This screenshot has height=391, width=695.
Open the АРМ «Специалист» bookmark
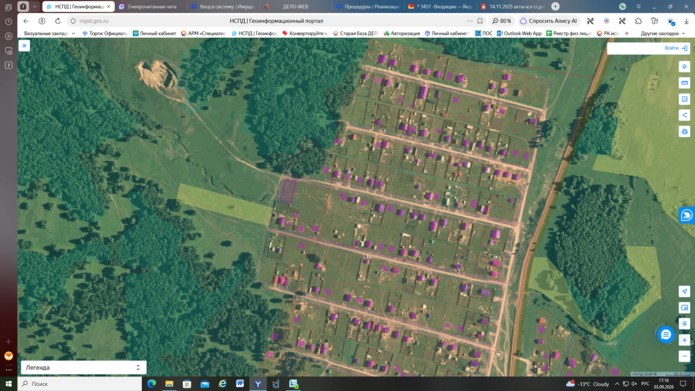click(x=203, y=33)
